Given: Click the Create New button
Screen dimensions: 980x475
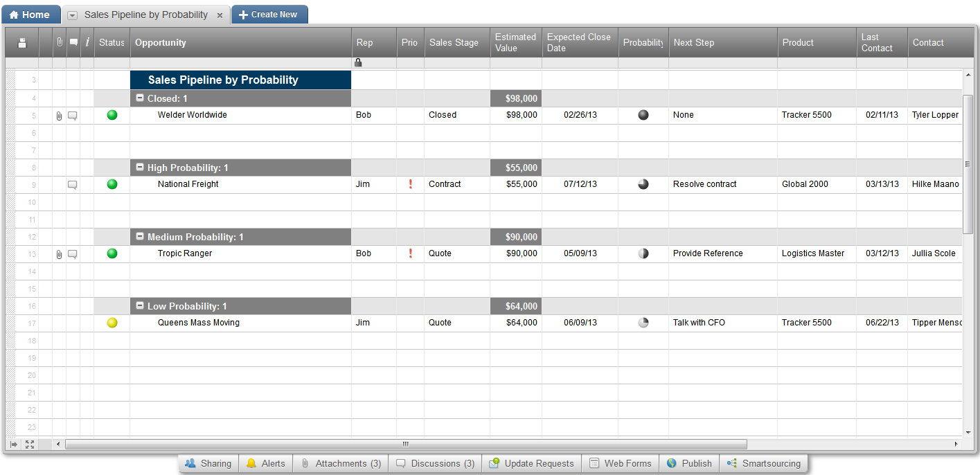Looking at the screenshot, I should pyautogui.click(x=269, y=15).
